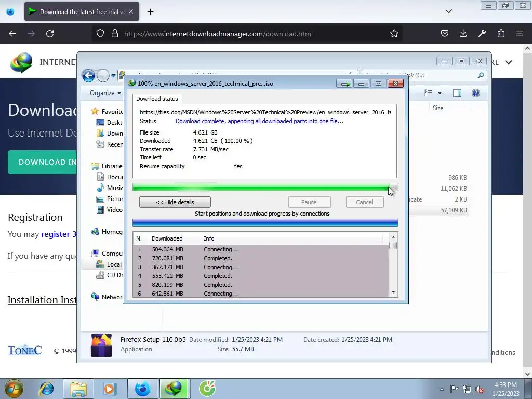Viewport: 532px width, 399px height.
Task: Click the green DOWNLOAD button on webpage
Action: coord(42,162)
